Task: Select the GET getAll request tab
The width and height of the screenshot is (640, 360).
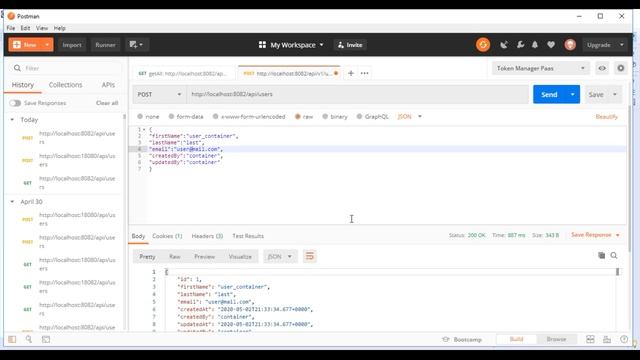Action: point(183,73)
